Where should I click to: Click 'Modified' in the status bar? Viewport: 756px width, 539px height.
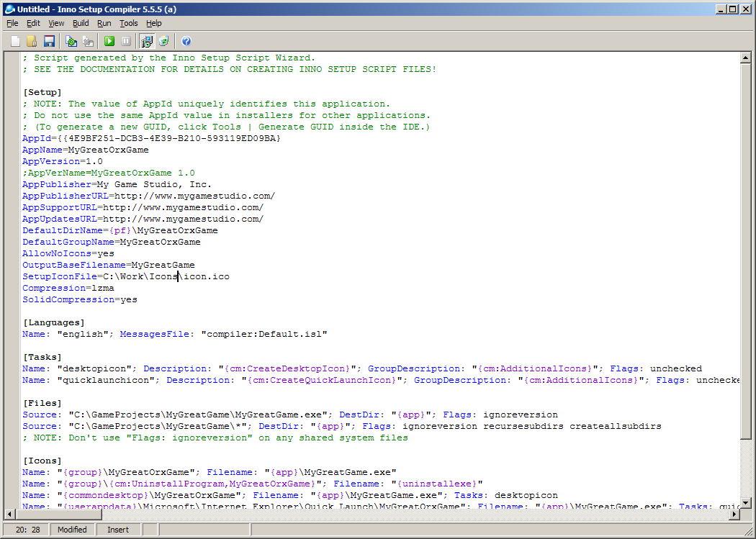[x=72, y=530]
